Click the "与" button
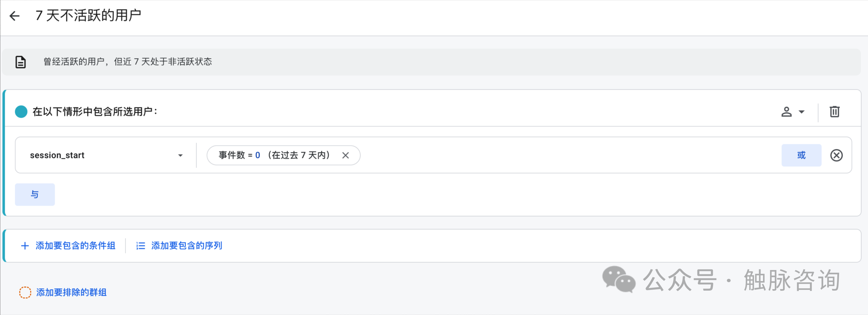This screenshot has width=868, height=315. coord(35,194)
